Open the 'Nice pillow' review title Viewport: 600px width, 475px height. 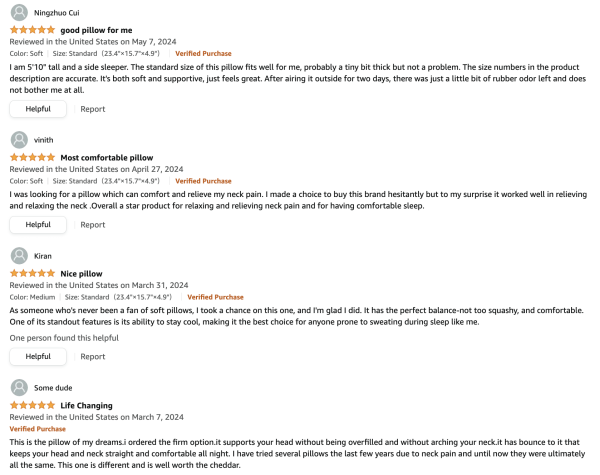[82, 273]
